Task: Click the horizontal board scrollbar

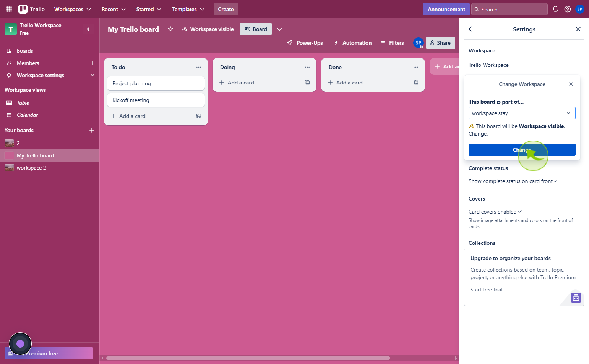Action: point(248,358)
